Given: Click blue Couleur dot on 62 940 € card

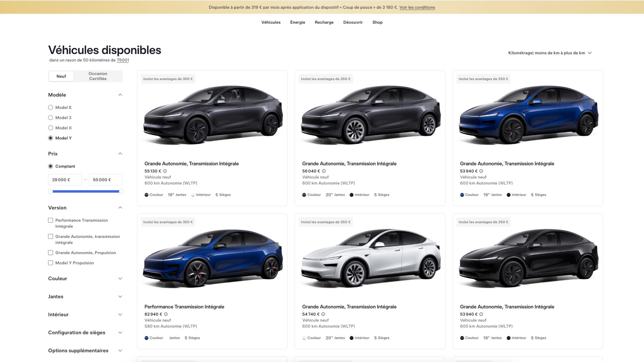Looking at the screenshot, I should [146, 338].
